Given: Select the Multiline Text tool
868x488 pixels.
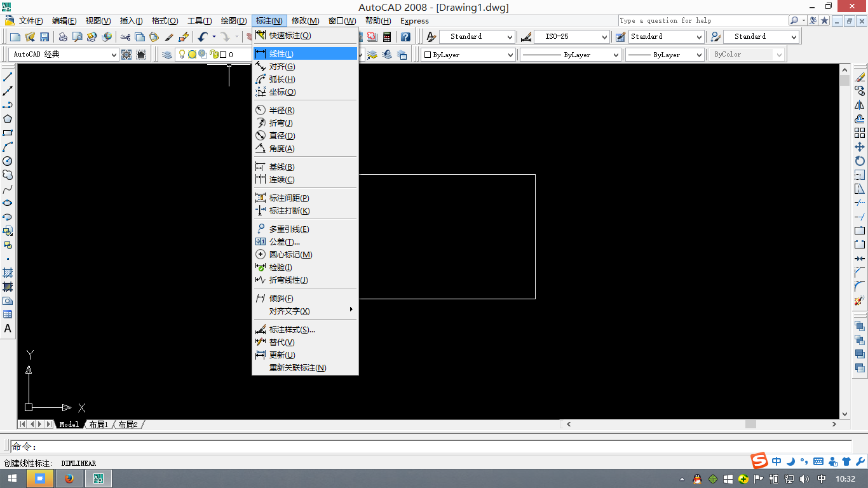Looking at the screenshot, I should coord(8,329).
